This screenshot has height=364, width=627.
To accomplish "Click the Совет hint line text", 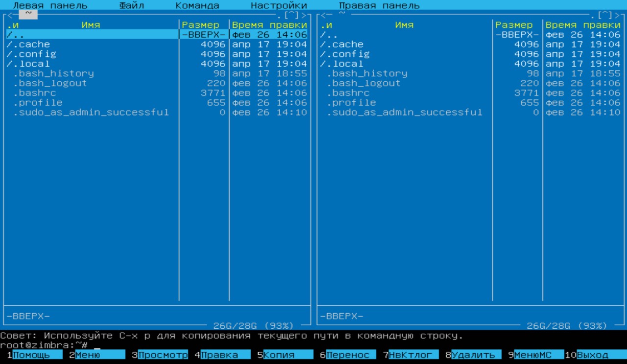I will 231,336.
